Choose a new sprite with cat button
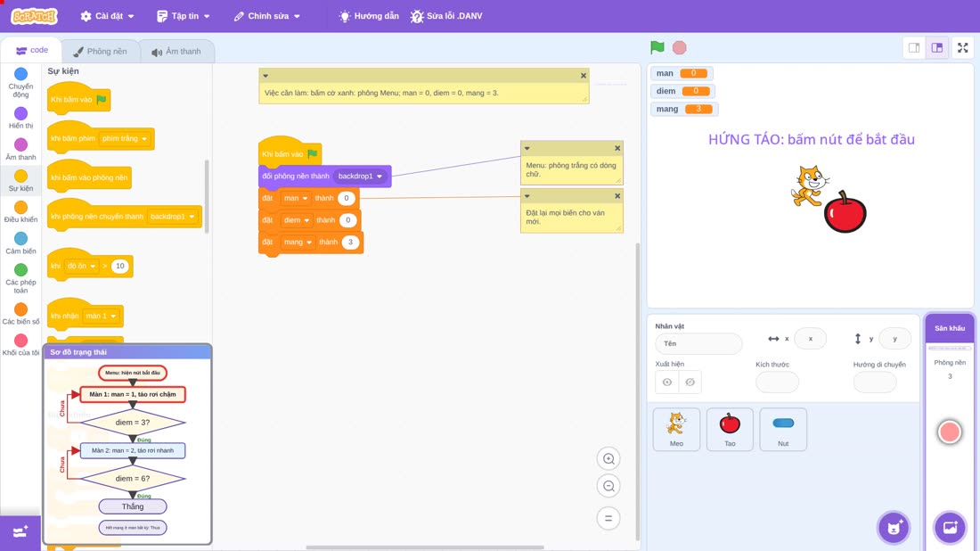This screenshot has width=980, height=551. click(x=894, y=527)
